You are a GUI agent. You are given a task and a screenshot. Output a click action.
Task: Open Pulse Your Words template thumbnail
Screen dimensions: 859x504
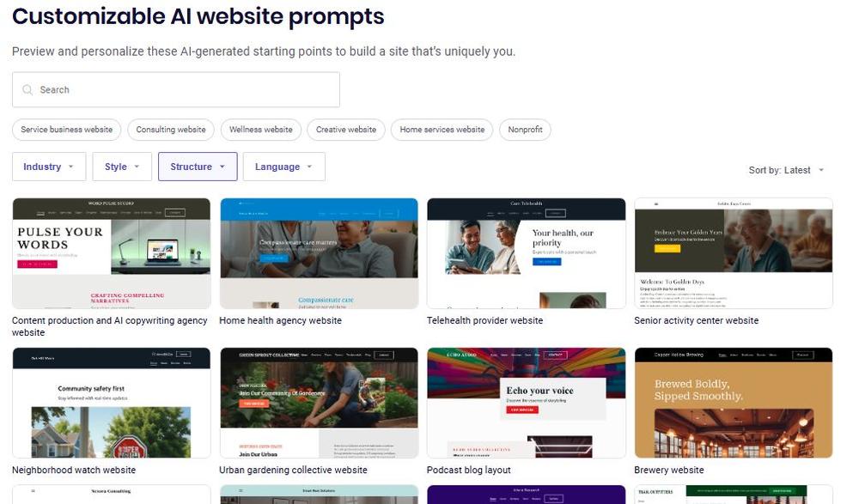111,253
